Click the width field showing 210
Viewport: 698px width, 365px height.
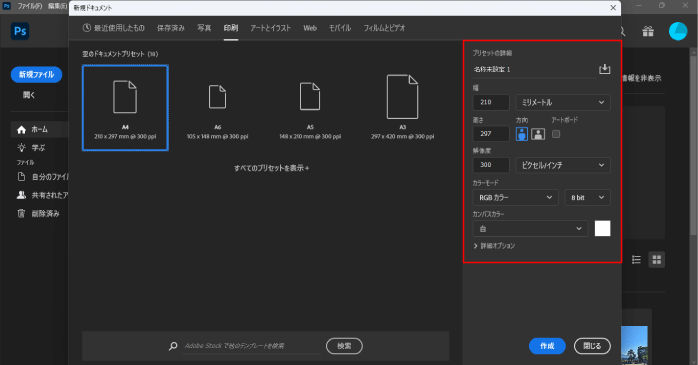tap(491, 102)
